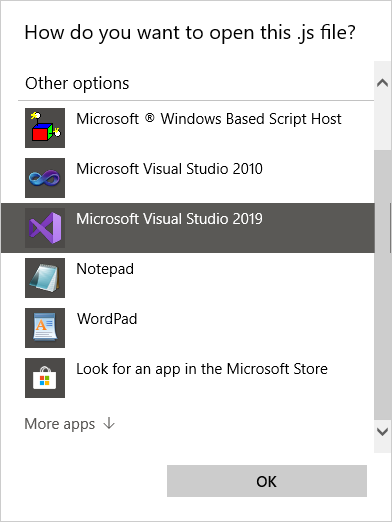Select the Microsoft Windows Based Script Host label
The image size is (392, 522).
(209, 119)
